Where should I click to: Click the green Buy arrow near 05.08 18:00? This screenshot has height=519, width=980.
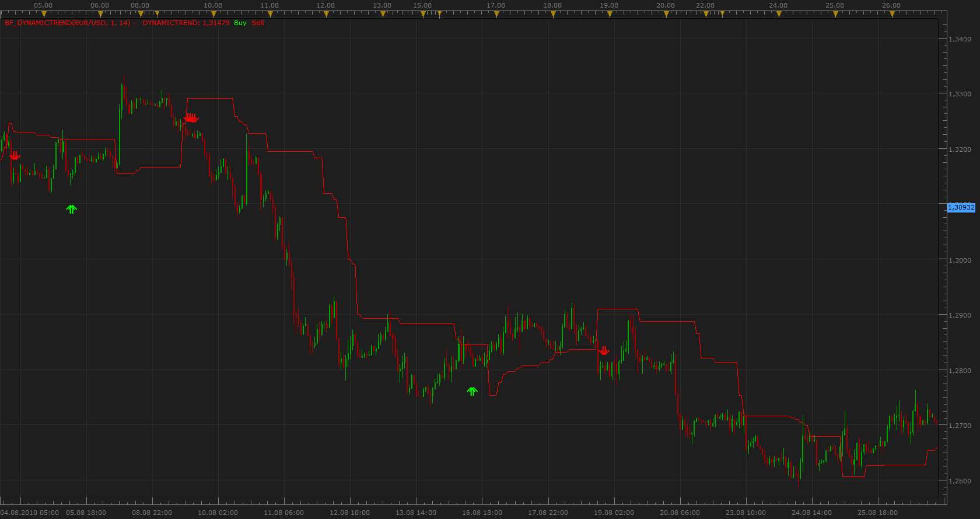tap(71, 209)
